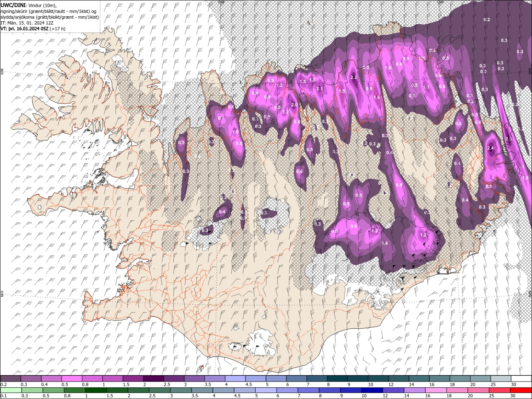Click the bright pink snow-scale swatch for 0.5
The width and height of the screenshot is (532, 399).
[x=72, y=379]
